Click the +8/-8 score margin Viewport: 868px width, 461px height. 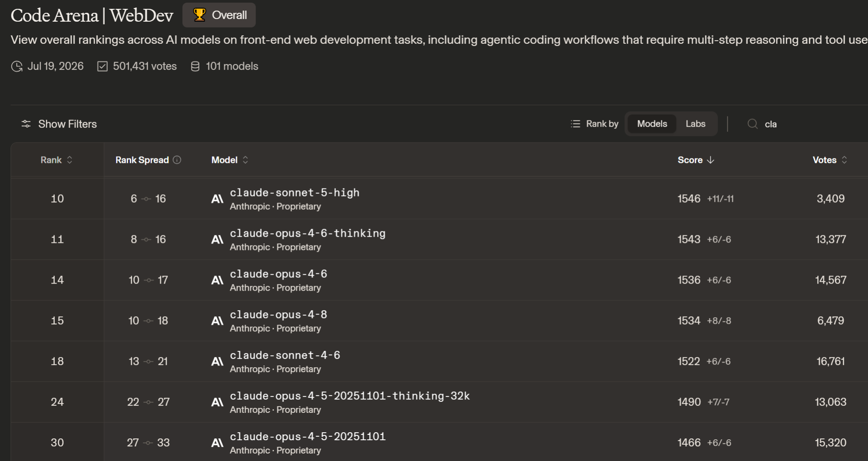coord(719,321)
